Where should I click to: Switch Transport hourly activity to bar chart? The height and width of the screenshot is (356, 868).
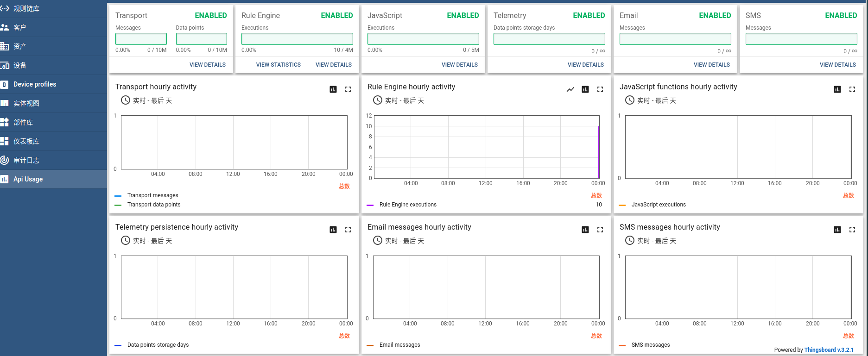click(333, 89)
